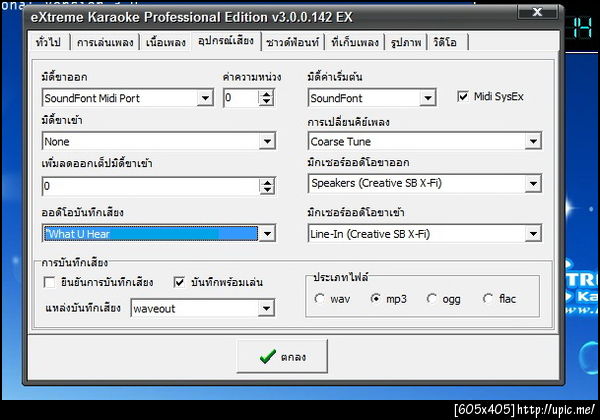The image size is (600, 420).
Task: Expand the Coarse Tune key change dropdown
Action: [x=533, y=142]
